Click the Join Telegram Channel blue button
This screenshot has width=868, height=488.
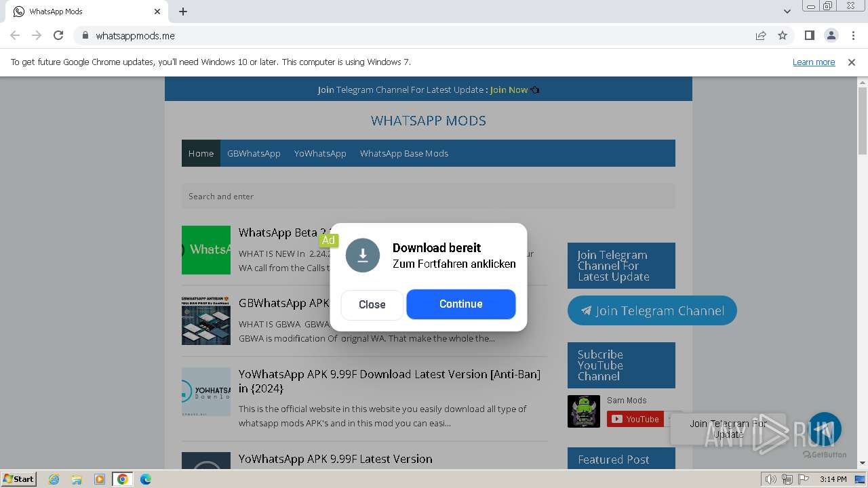[652, 310]
